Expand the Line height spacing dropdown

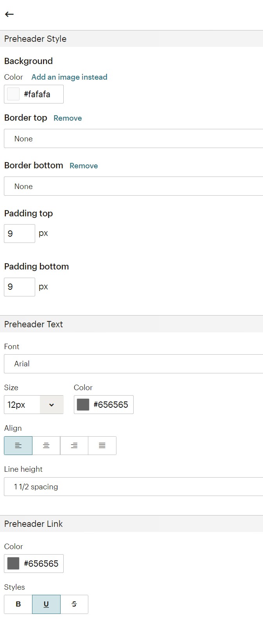[x=133, y=487]
